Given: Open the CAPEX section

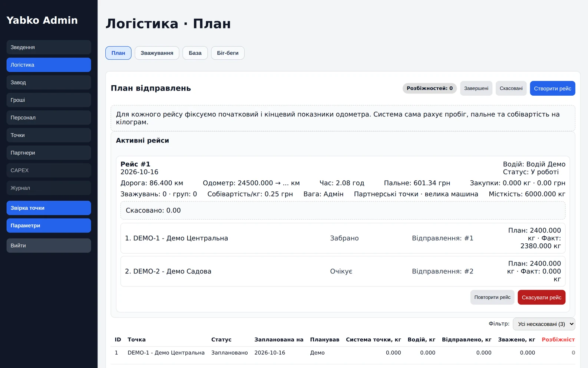Looking at the screenshot, I should 49,170.
